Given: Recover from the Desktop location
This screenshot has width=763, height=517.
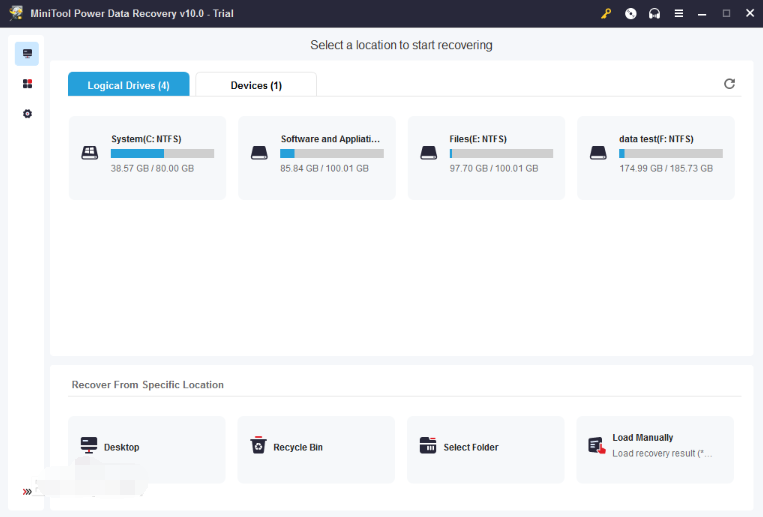Looking at the screenshot, I should click(x=147, y=447).
